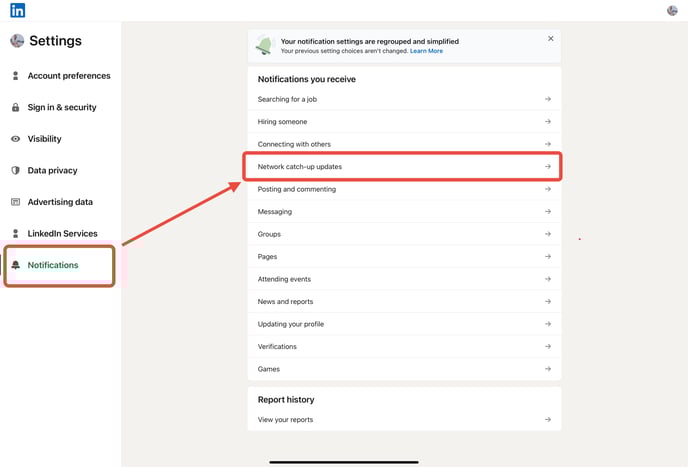688x467 pixels.
Task: Click the Notifications bell icon in sidebar
Action: tap(15, 265)
